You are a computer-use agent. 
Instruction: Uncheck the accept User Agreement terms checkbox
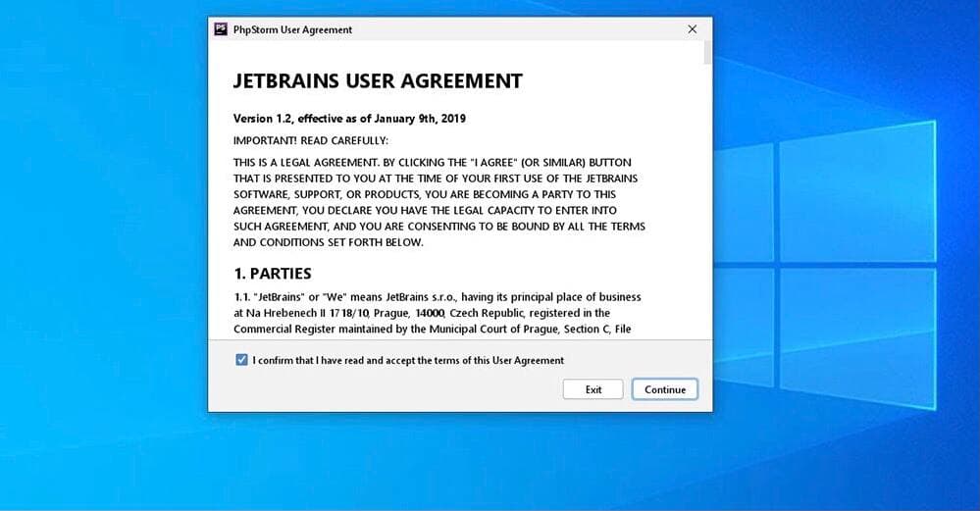click(x=241, y=360)
